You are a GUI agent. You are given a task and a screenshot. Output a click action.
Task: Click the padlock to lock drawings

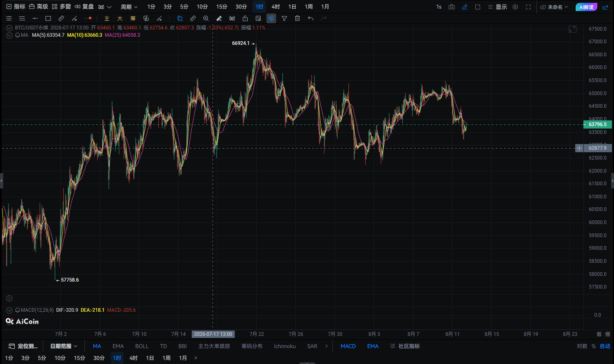pos(245,18)
